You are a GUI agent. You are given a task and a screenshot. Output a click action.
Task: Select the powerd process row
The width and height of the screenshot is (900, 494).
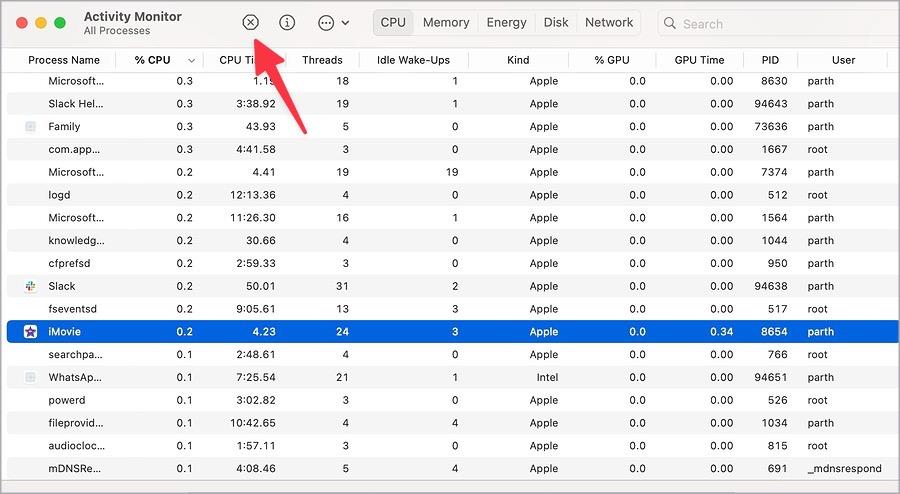click(453, 400)
